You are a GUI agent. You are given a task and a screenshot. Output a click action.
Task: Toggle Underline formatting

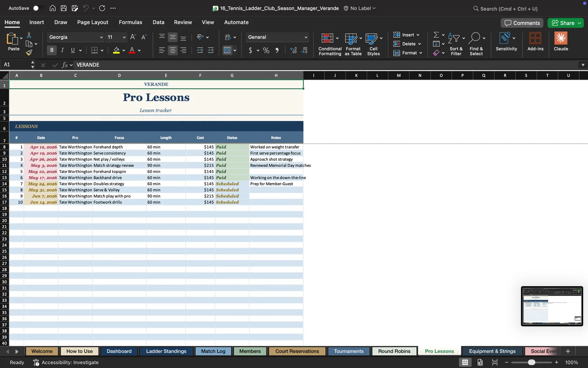coord(73,50)
